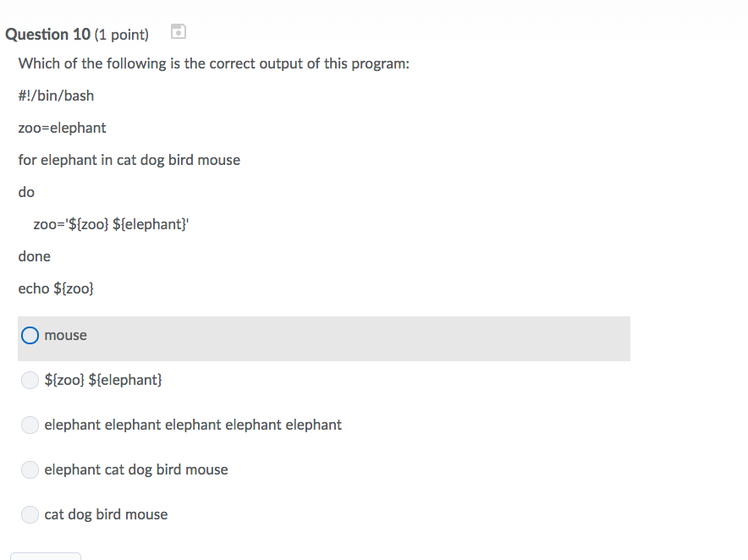Click the do keyword in the script
The image size is (748, 560).
coord(25,191)
